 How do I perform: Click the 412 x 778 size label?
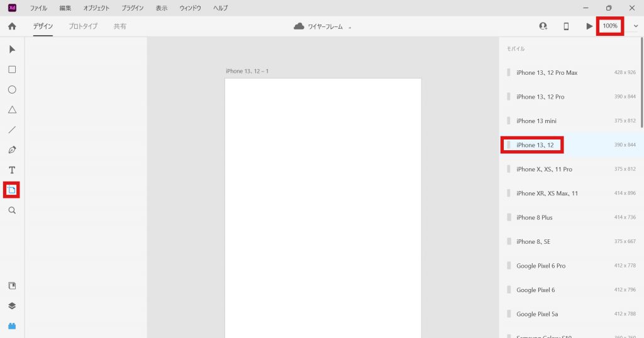tap(625, 265)
